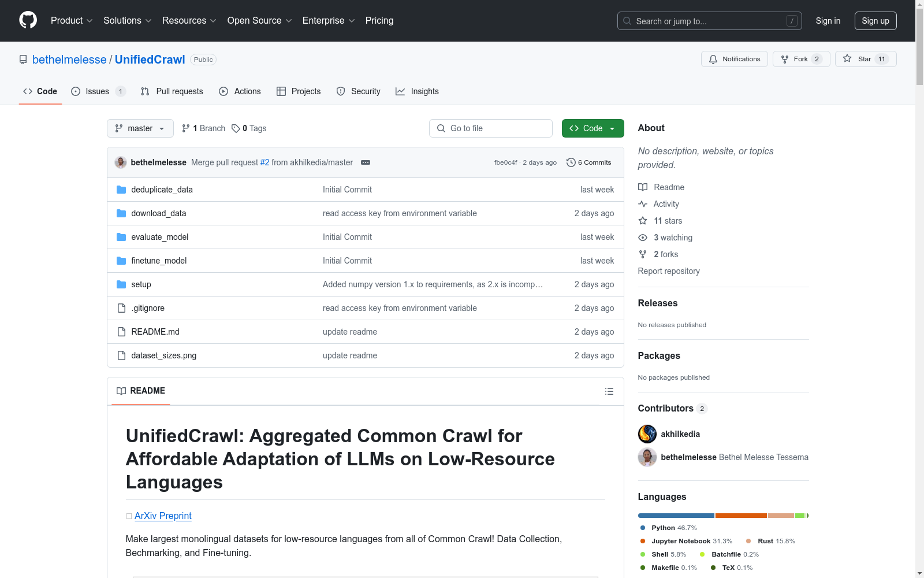Image resolution: width=924 pixels, height=578 pixels.
Task: Switch to the Actions tab
Action: tap(240, 91)
